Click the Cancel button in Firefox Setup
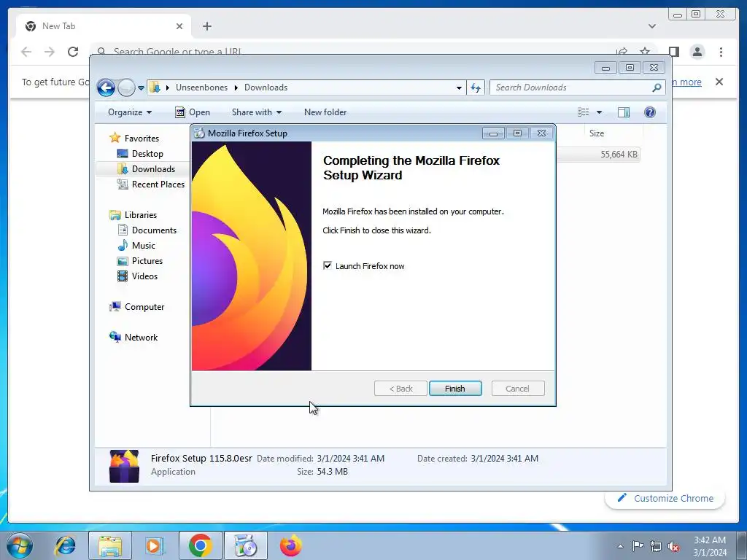 (x=517, y=389)
